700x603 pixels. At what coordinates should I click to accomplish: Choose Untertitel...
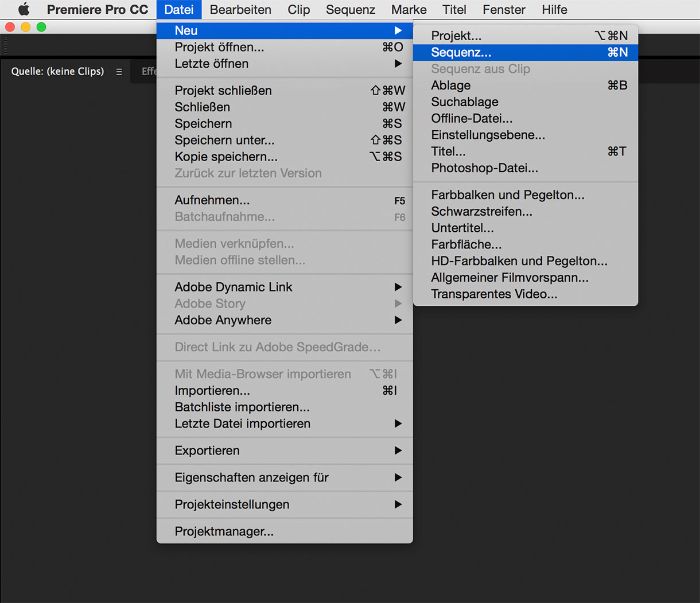point(526,228)
